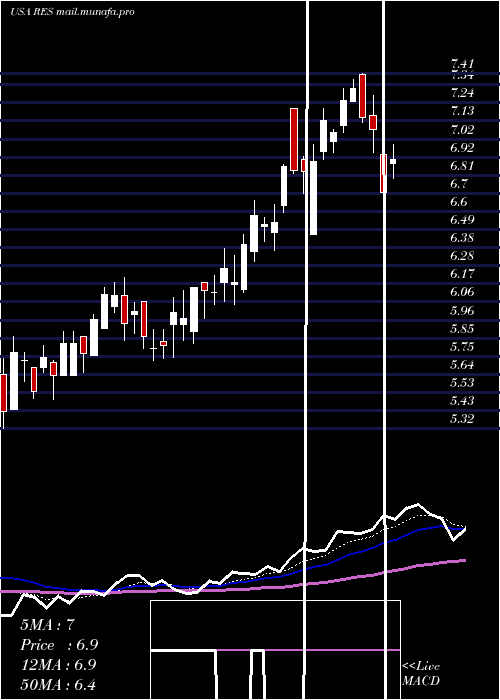Click the 6.92 price axis label
500x700 pixels.
pyautogui.click(x=462, y=147)
